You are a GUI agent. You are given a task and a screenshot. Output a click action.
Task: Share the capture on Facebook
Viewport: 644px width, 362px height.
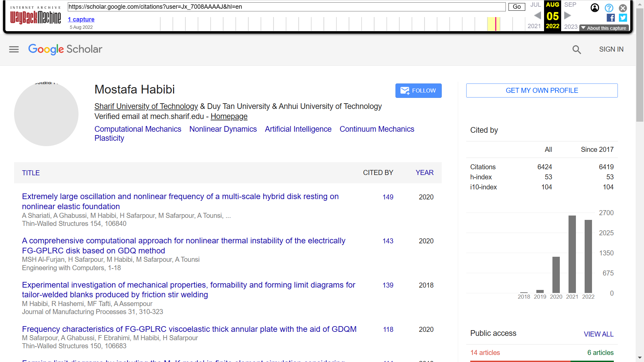(610, 18)
